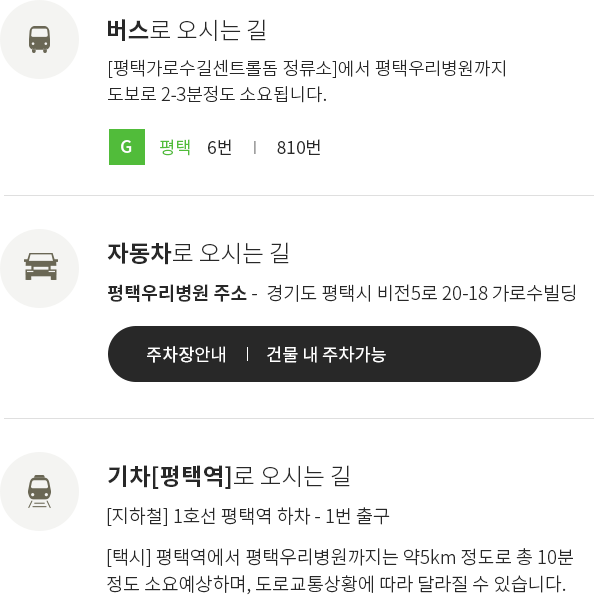Click the green G bus type badge
This screenshot has width=600, height=600.
(127, 147)
